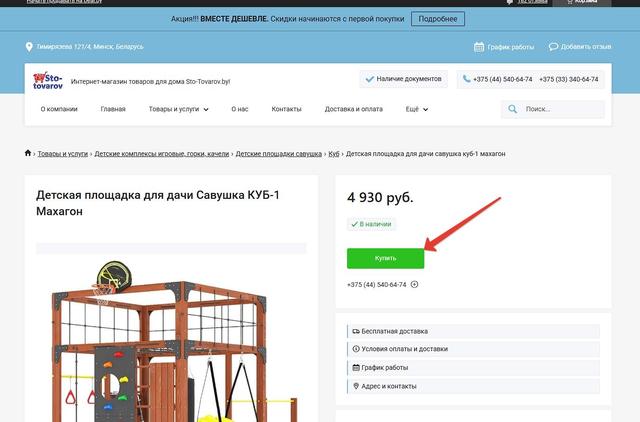Click the magnifier search icon
This screenshot has width=640, height=422.
[x=513, y=109]
